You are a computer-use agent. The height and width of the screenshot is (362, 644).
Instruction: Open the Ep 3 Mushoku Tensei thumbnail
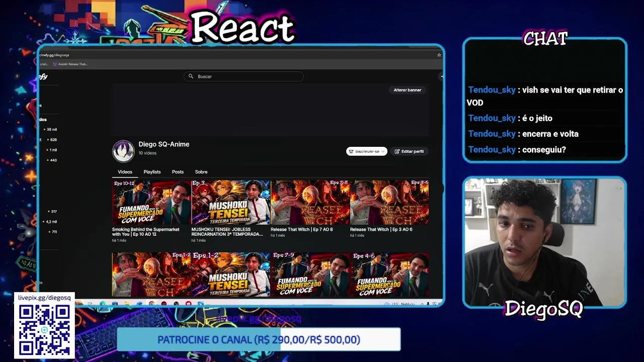point(231,202)
